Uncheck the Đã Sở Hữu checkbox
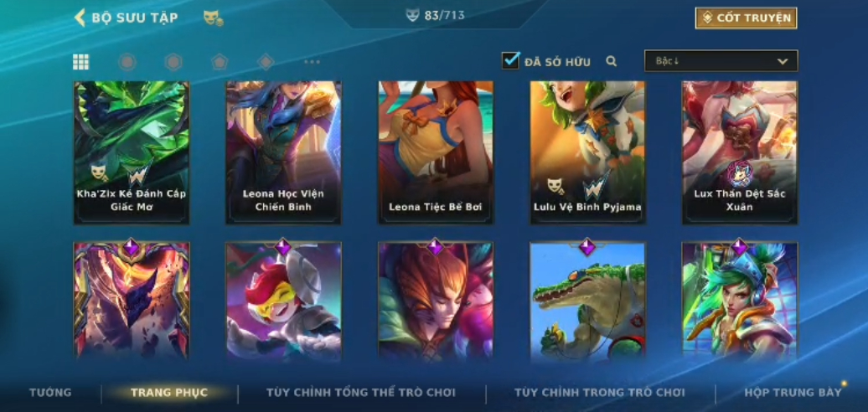 pyautogui.click(x=510, y=60)
